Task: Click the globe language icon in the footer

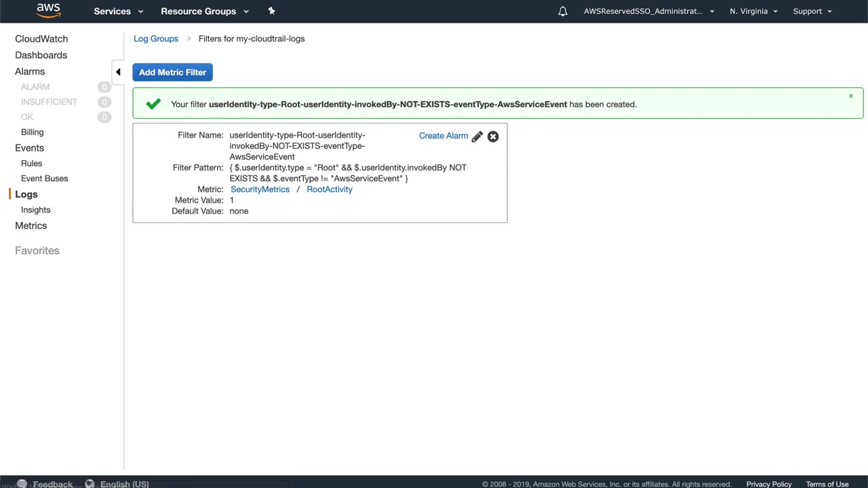Action: [x=90, y=484]
